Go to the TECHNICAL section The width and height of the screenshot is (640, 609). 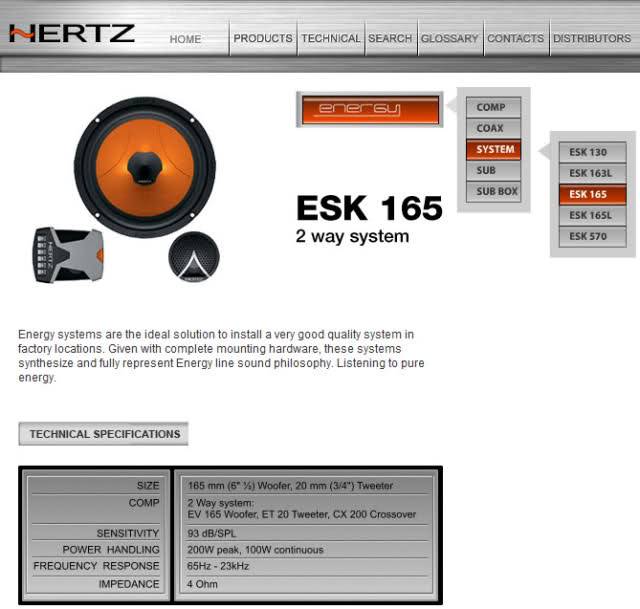pyautogui.click(x=331, y=38)
